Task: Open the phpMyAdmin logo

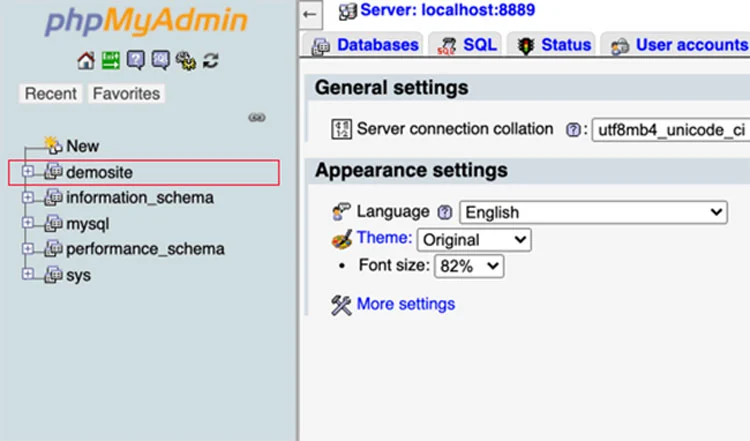Action: [146, 22]
